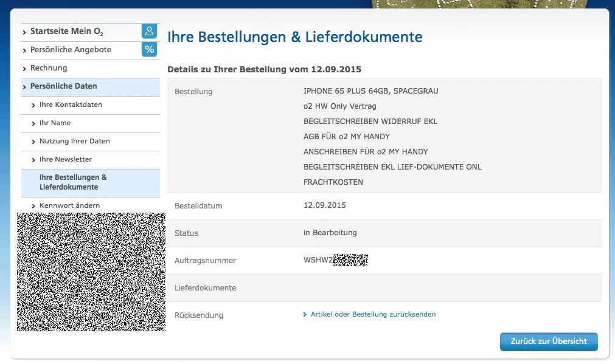Open Ihr Name submenu entry

pyautogui.click(x=55, y=123)
